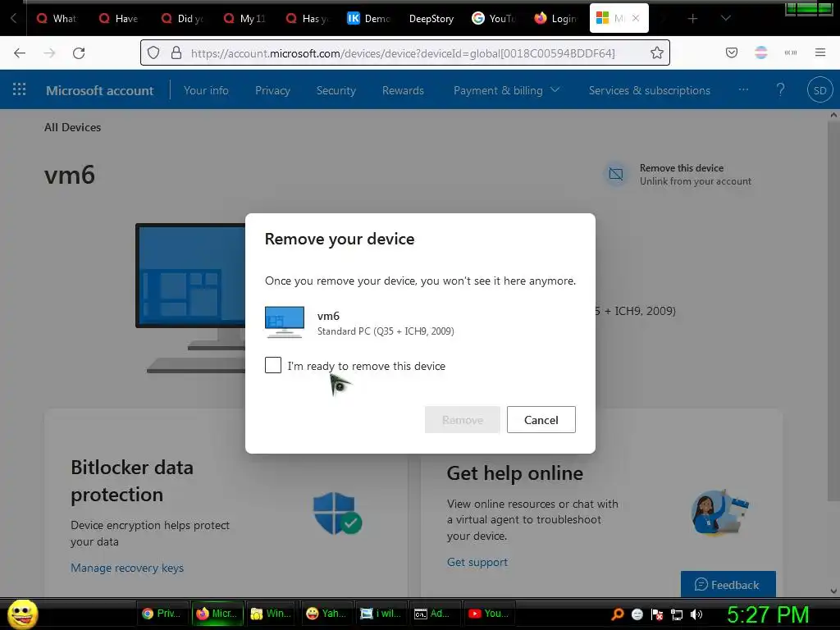840x630 pixels.
Task: Open the Microsoft app launcher grid
Action: tap(20, 89)
